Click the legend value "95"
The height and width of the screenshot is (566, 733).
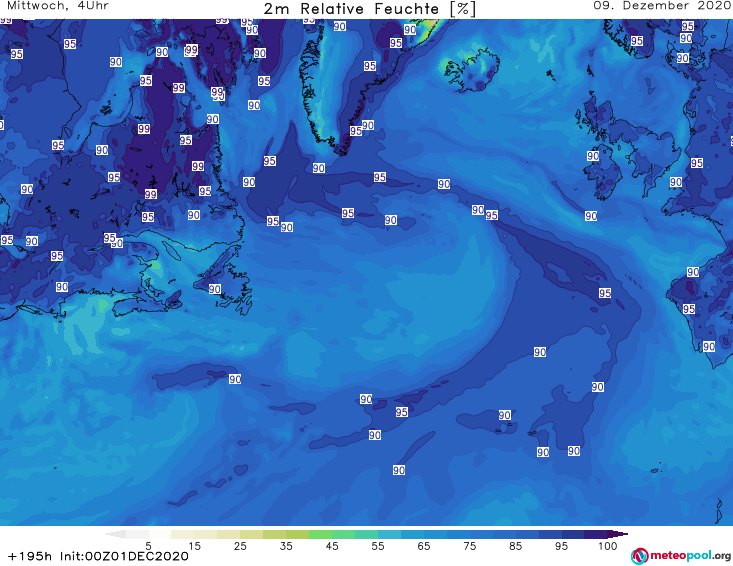tap(561, 546)
